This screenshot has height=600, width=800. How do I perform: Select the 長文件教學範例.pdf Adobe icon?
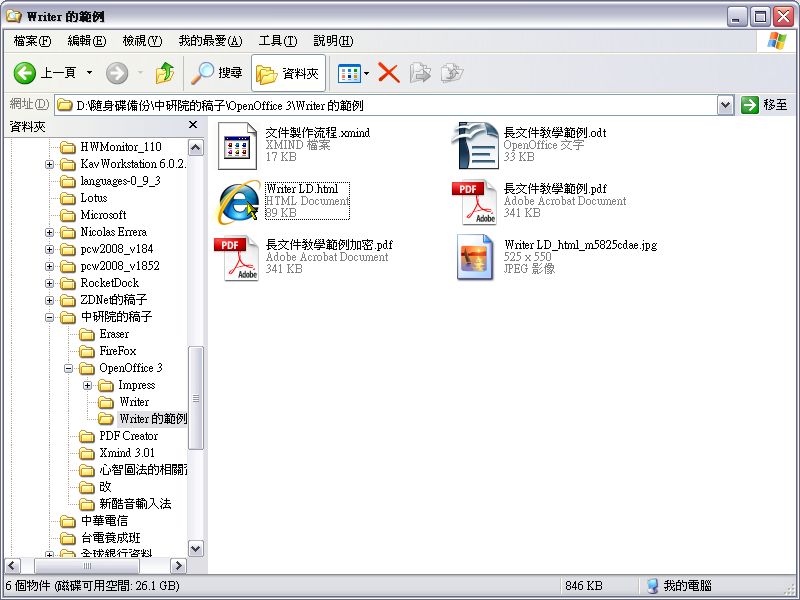[x=474, y=202]
